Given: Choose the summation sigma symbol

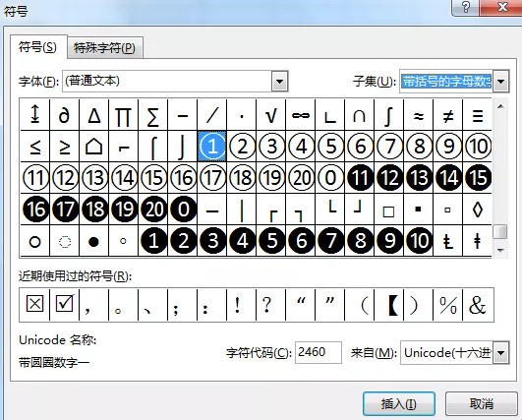Looking at the screenshot, I should (x=152, y=115).
